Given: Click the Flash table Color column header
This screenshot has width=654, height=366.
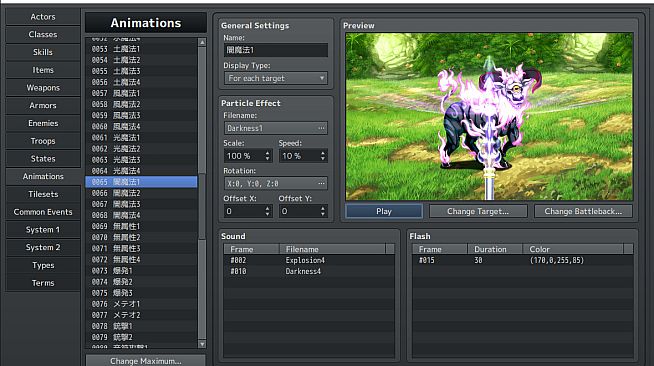Looking at the screenshot, I should point(573,249).
